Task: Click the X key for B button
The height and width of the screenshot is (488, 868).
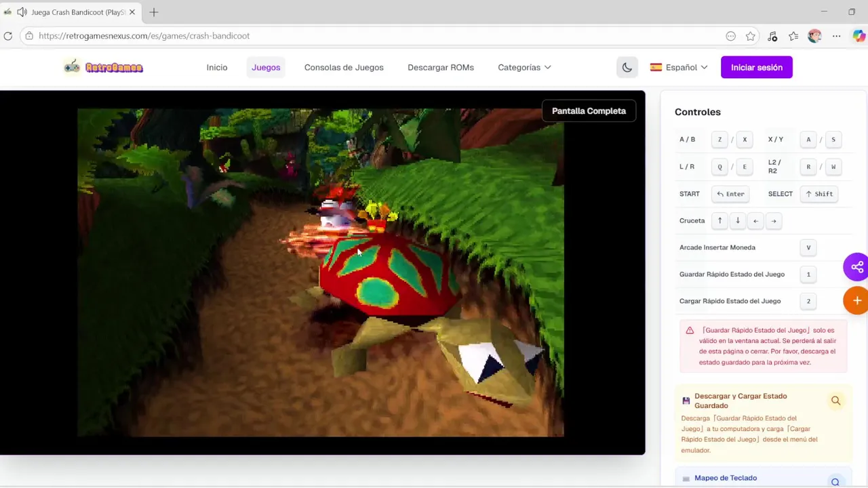Action: click(x=745, y=140)
